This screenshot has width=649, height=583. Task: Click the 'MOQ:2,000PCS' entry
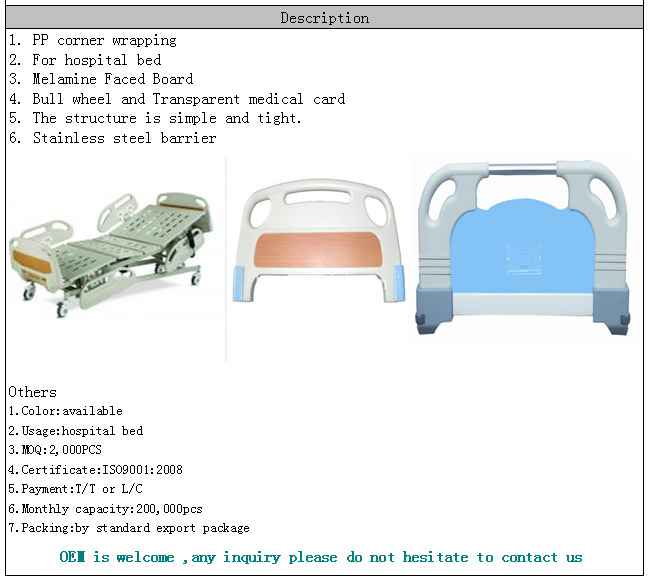coord(55,450)
